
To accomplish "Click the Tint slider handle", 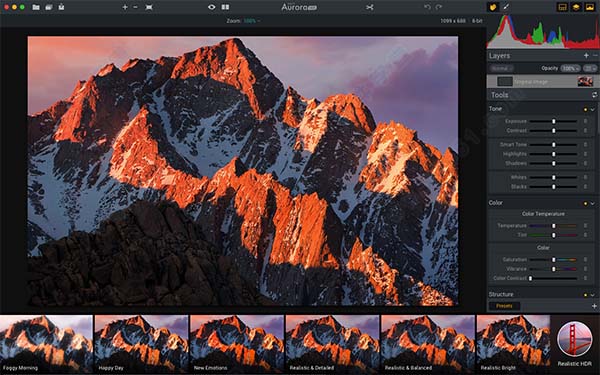I will pos(553,235).
